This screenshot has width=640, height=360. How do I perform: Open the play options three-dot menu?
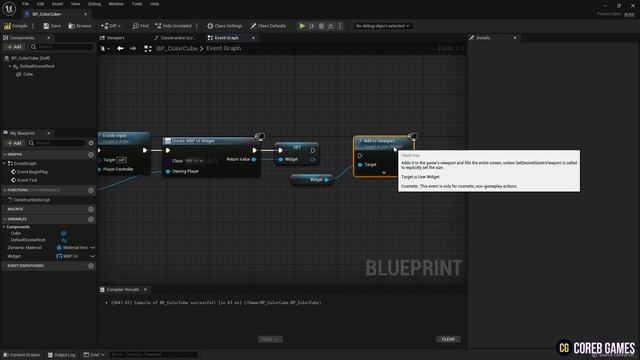(340, 26)
